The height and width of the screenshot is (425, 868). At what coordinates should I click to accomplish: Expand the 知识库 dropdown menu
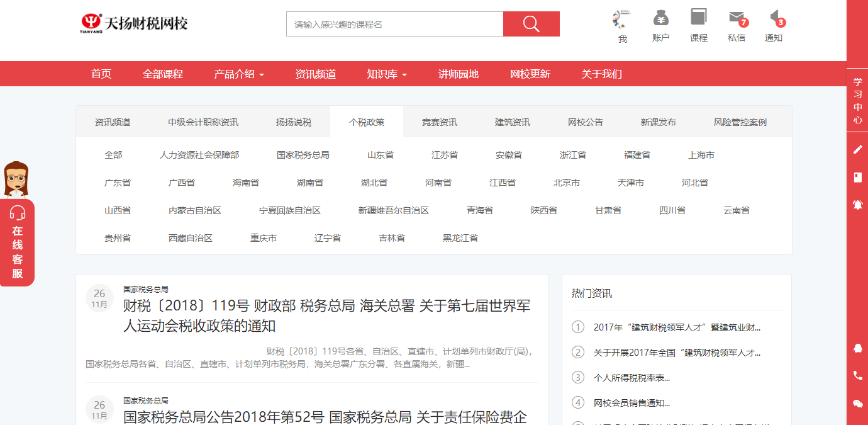(387, 74)
